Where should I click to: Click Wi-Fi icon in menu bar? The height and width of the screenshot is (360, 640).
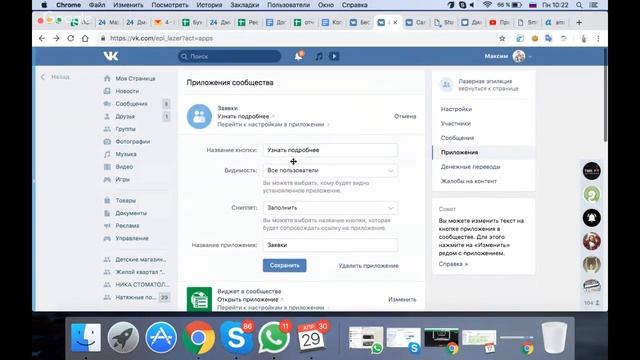487,5
